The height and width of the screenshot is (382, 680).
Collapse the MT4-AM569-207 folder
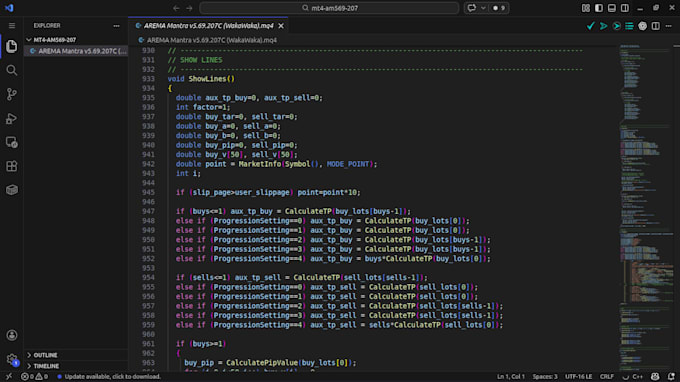point(54,39)
